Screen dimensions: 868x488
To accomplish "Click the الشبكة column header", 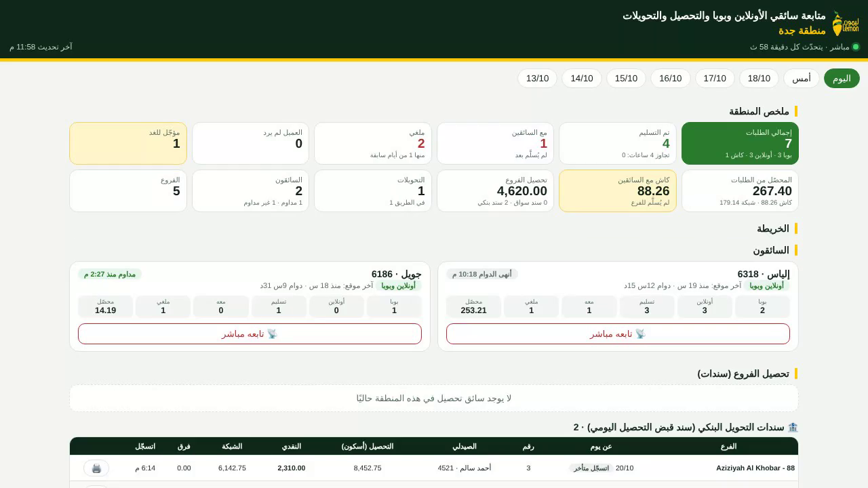I will click(232, 446).
